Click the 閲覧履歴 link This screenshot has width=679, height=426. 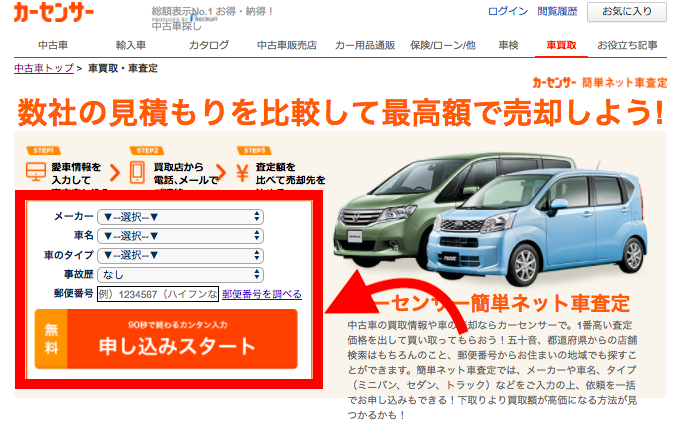click(557, 11)
